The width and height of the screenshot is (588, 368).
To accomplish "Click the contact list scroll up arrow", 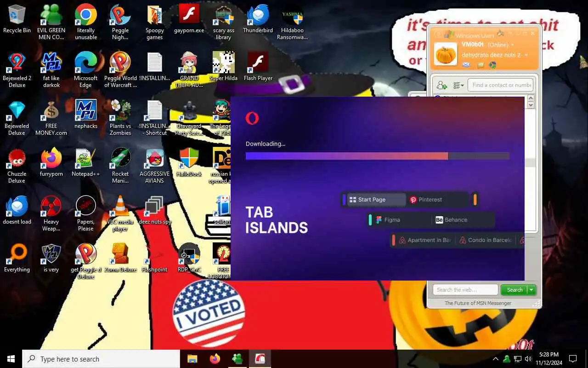I will (531, 98).
